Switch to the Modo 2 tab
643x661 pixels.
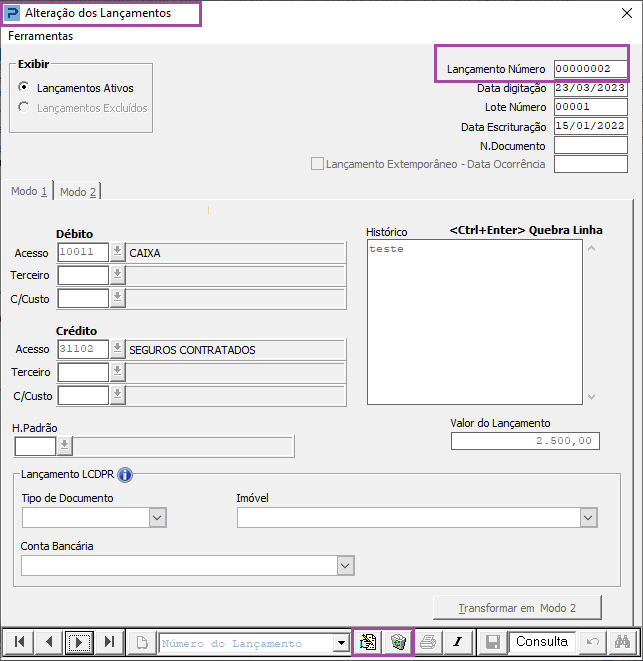[78, 192]
